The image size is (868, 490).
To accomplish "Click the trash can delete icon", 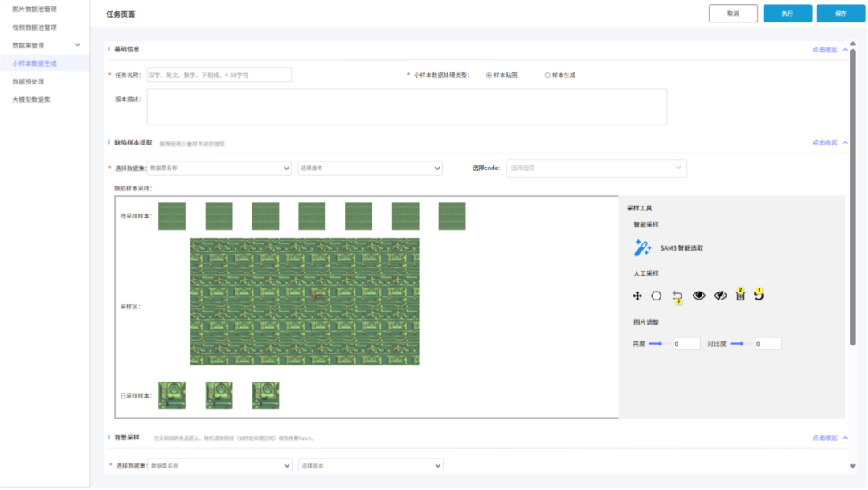I will pos(740,295).
